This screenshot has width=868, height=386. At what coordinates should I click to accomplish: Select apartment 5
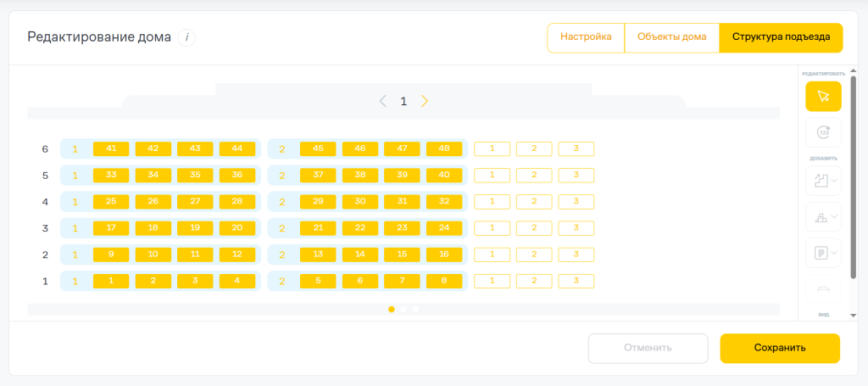click(318, 281)
